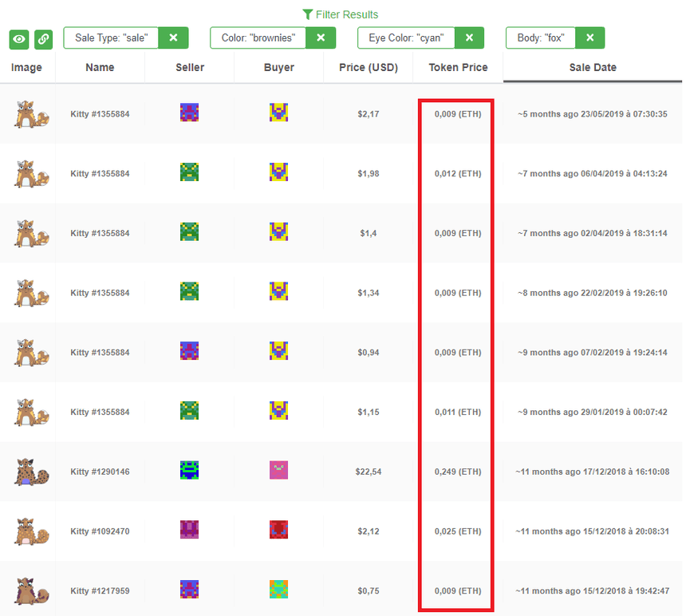Sort by Price (USD) column header
Screen dimensions: 686x616
coord(368,68)
